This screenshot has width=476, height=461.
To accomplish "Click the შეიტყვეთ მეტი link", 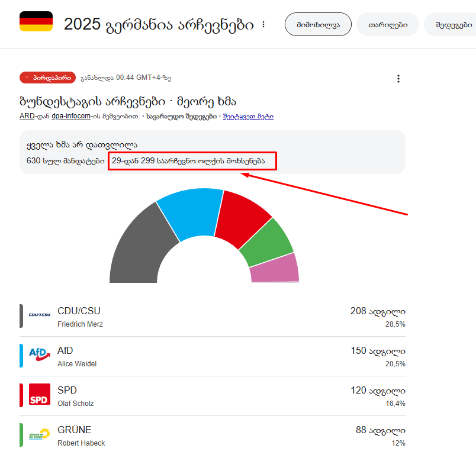I will (248, 117).
